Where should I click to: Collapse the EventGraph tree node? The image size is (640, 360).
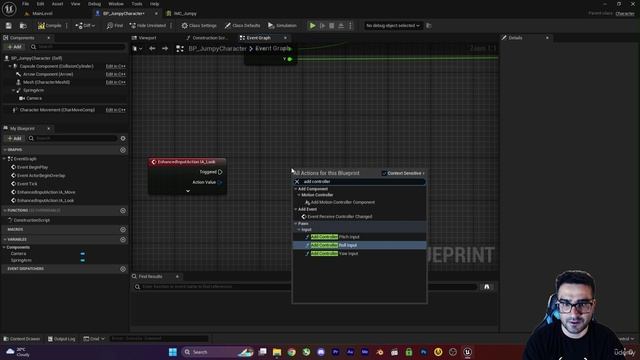click(x=4, y=159)
